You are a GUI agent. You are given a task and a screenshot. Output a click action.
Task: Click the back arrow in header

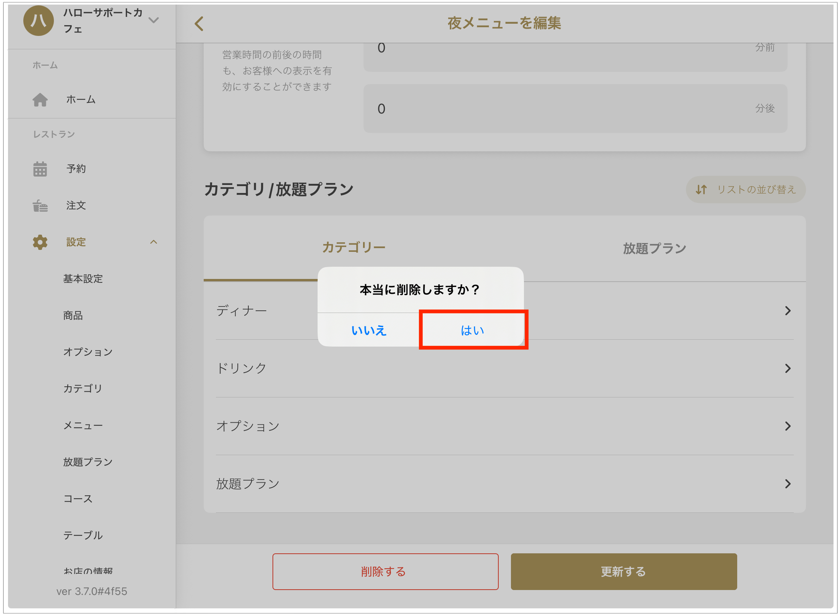coord(199,24)
